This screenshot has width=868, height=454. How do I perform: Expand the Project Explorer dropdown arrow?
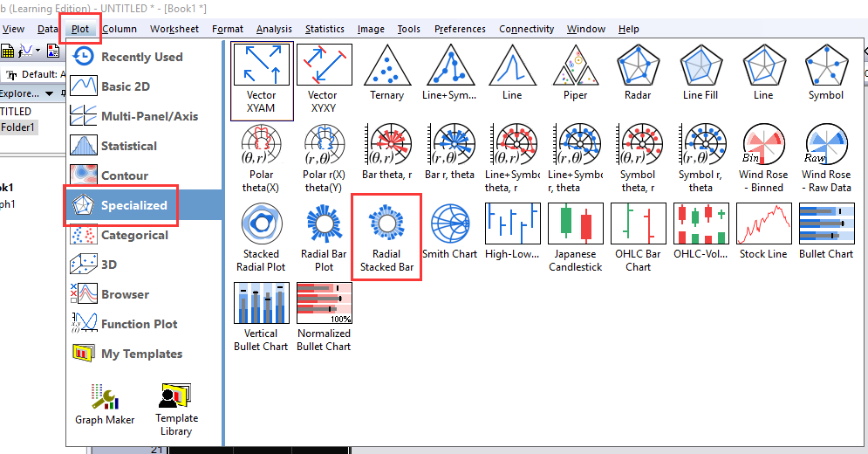pos(49,93)
